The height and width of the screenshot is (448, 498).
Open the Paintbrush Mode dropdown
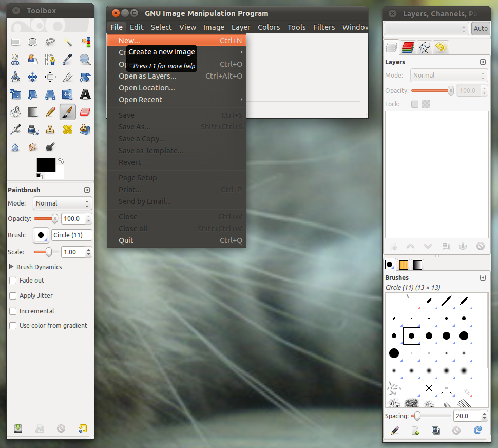[62, 203]
